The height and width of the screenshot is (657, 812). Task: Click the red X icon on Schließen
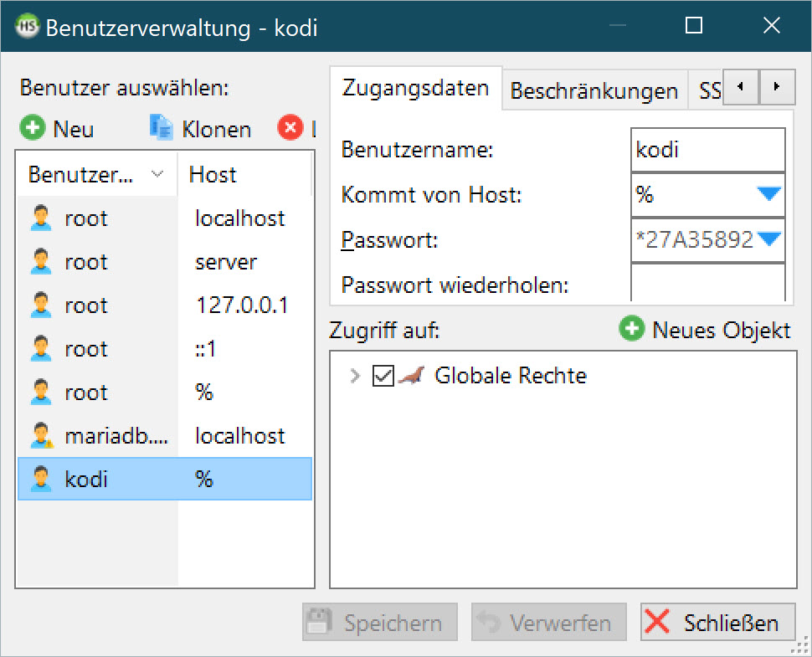(657, 621)
